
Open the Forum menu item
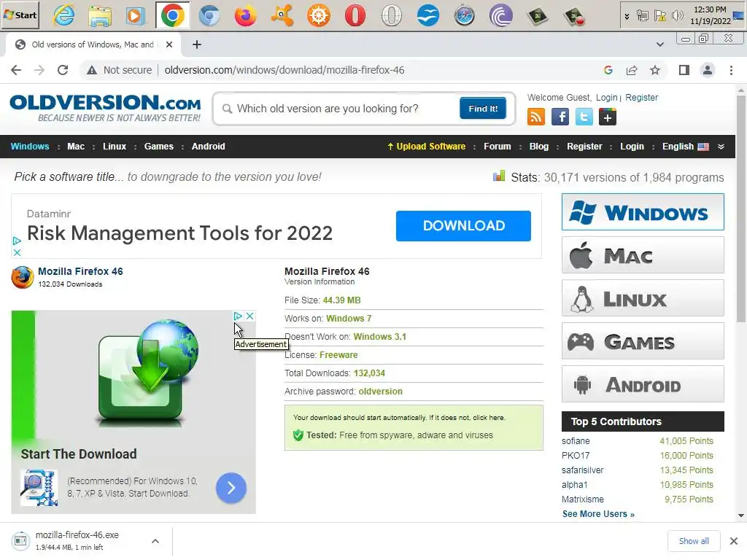[497, 146]
